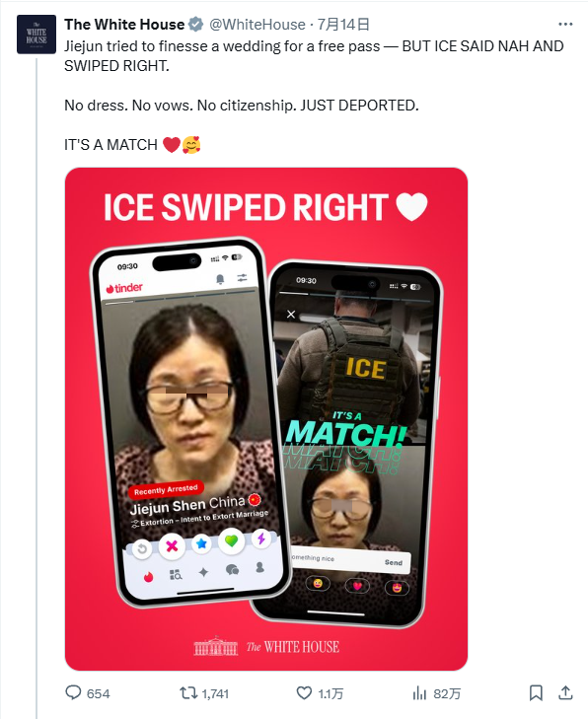Image resolution: width=588 pixels, height=719 pixels.
Task: Click the Send button in match screen
Action: [x=393, y=562]
